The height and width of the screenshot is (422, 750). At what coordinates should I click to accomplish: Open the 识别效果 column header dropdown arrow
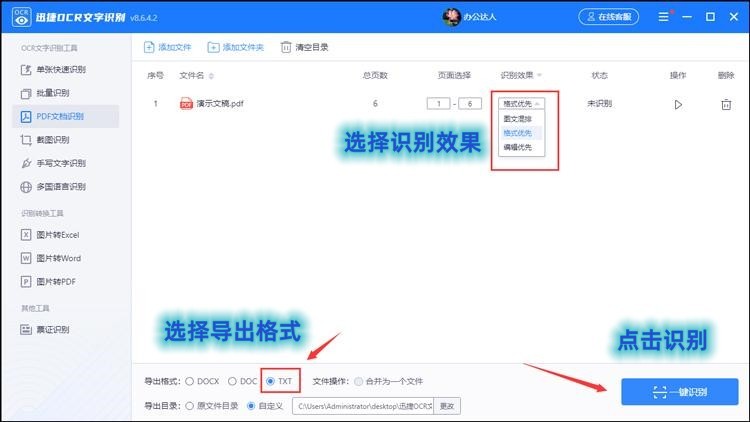coord(540,75)
